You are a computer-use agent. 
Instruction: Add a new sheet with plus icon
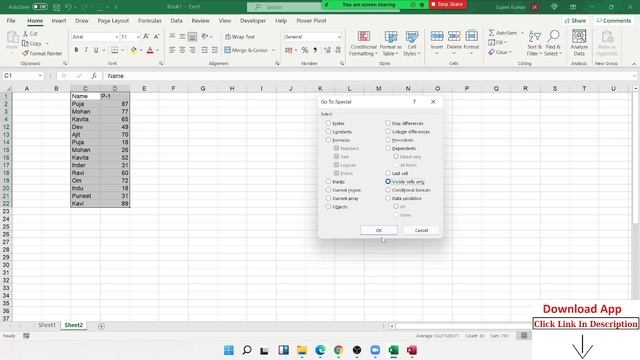click(x=101, y=326)
